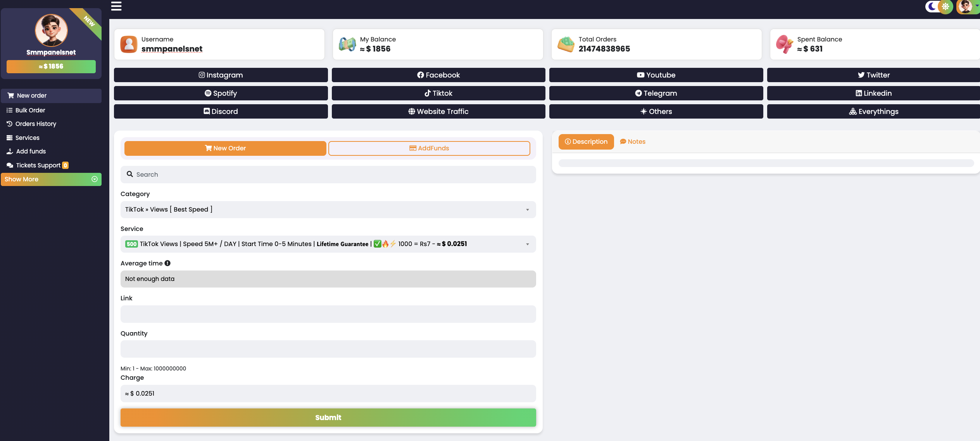980x441 pixels.
Task: Select the Linkedin platform filter
Action: point(873,93)
